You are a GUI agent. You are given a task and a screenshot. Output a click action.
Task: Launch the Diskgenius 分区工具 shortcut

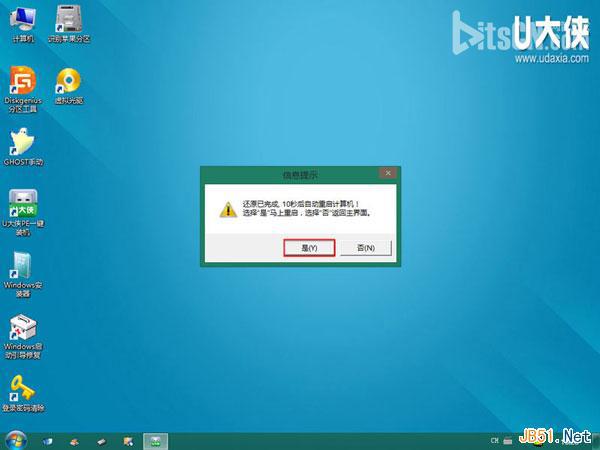pyautogui.click(x=23, y=90)
